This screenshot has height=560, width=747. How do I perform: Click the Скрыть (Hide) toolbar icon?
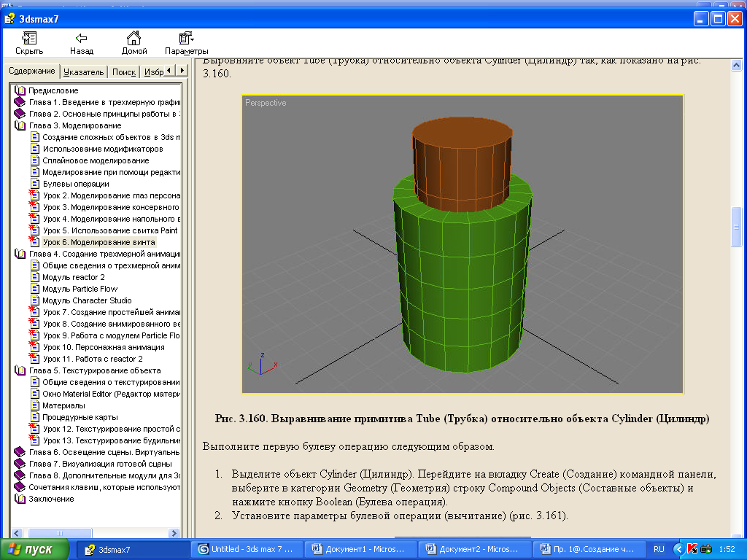pos(29,38)
